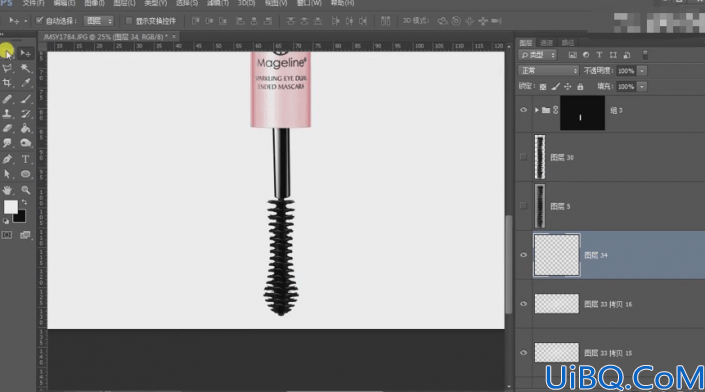705x392 pixels.
Task: Click 3D video camera mode icon
Action: [x=497, y=21]
